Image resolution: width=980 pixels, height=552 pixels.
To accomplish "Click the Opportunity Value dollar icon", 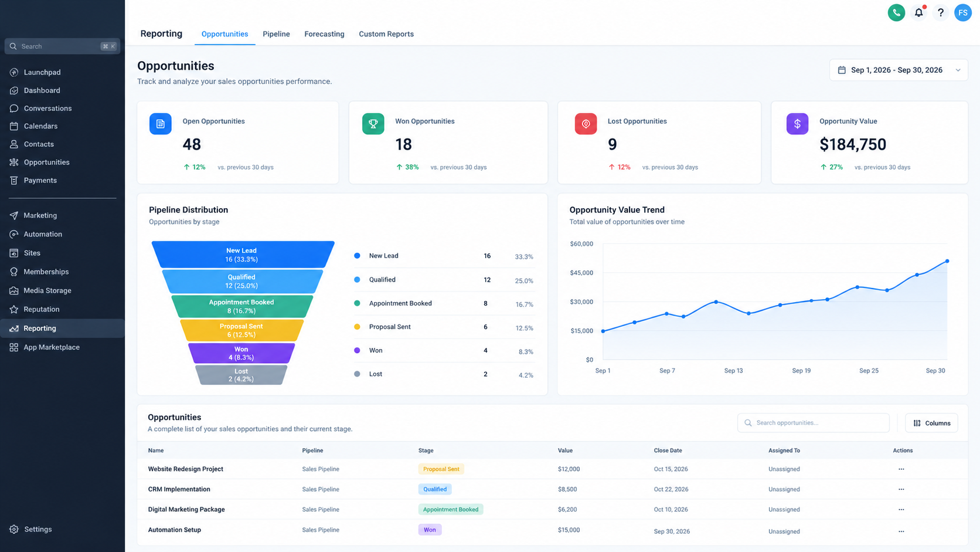I will (797, 124).
